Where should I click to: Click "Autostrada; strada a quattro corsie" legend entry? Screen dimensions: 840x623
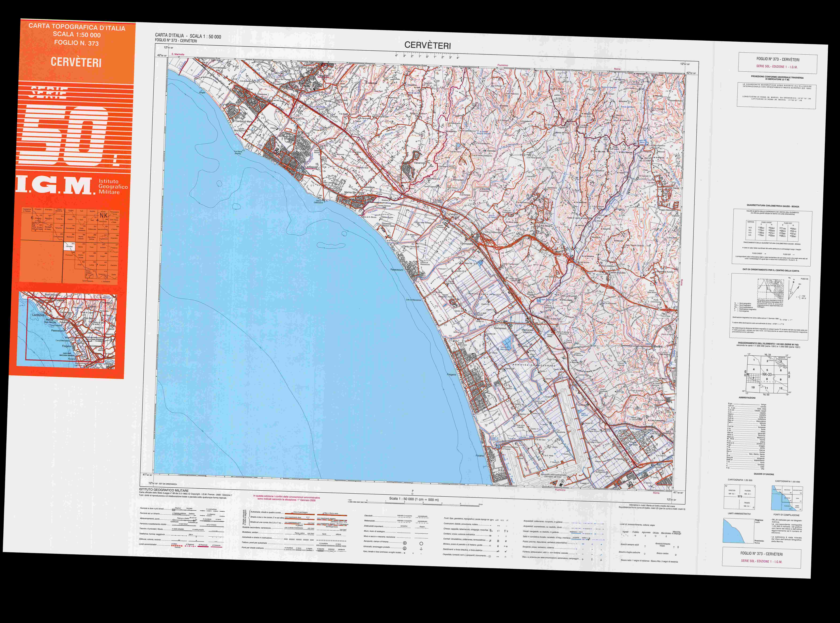(x=266, y=512)
